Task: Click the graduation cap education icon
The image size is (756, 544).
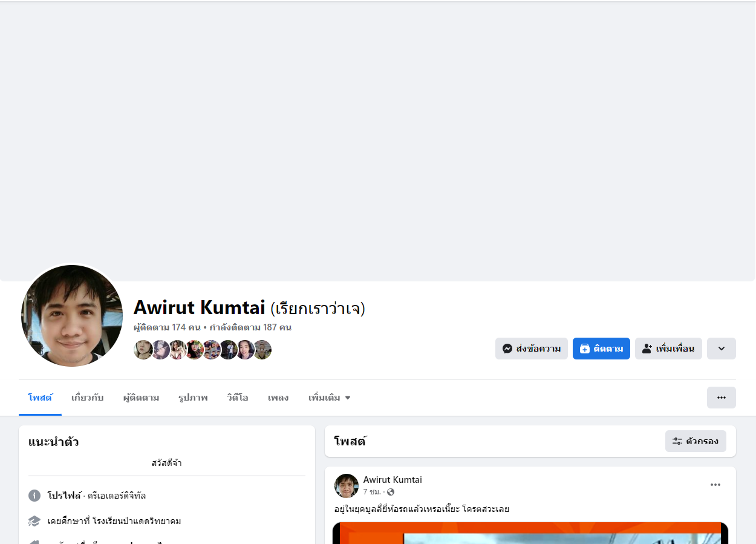Action: tap(34, 521)
